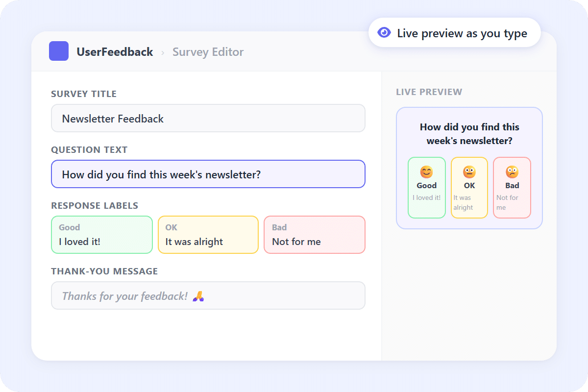Click the 'Live preview as you type' pill

(x=454, y=32)
